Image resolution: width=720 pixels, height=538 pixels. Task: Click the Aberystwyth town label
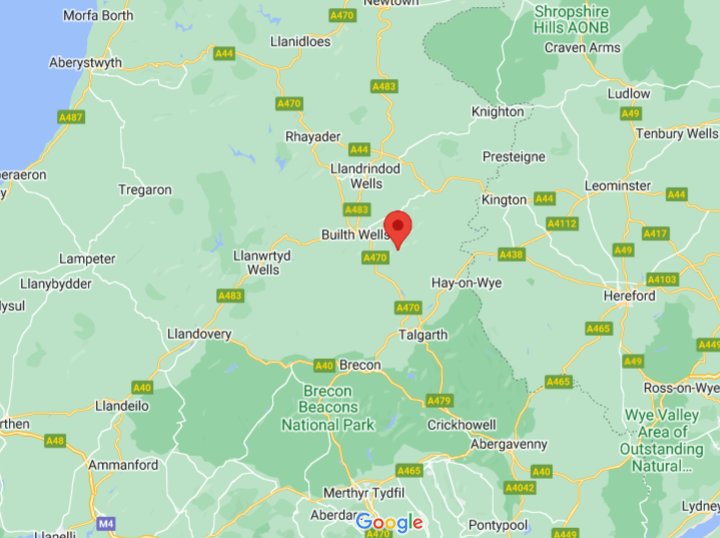click(x=85, y=63)
